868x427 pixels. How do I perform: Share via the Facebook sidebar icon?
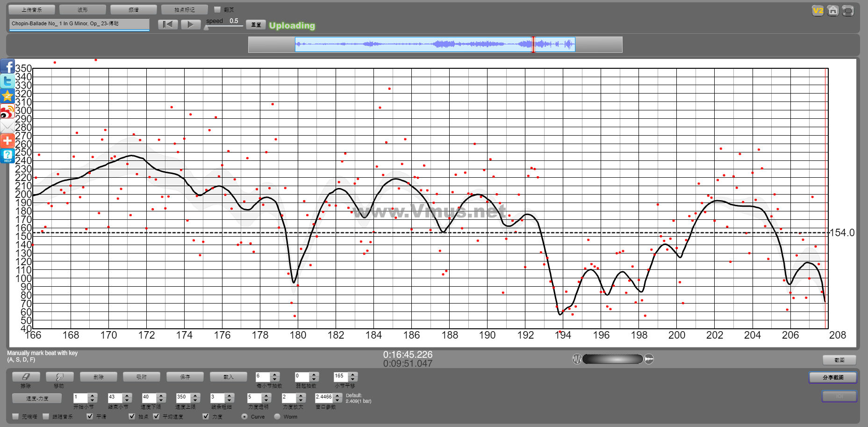coord(7,66)
